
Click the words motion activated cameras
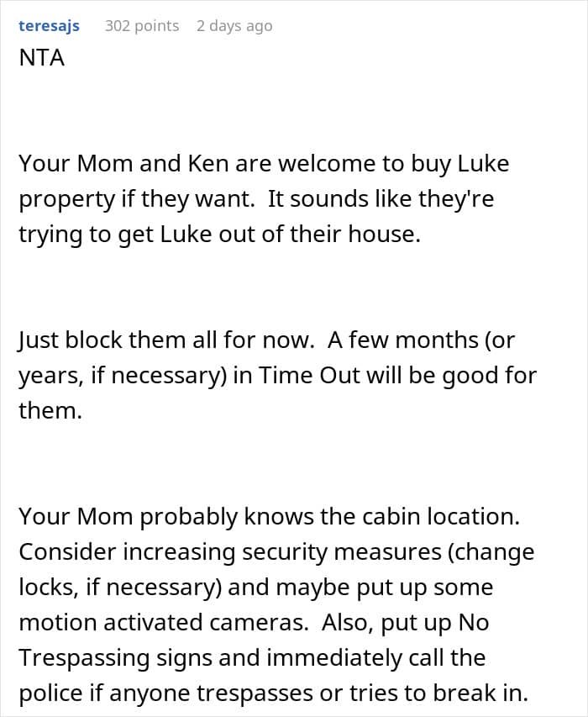(164, 622)
